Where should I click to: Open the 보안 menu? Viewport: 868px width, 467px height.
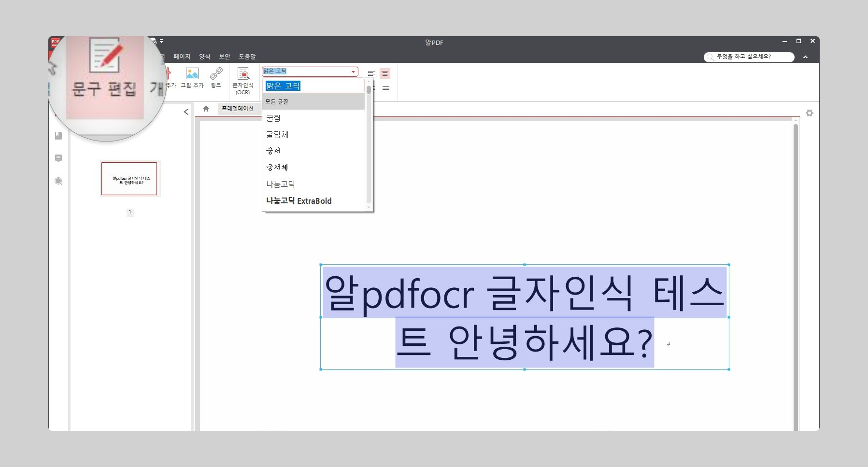pyautogui.click(x=225, y=57)
